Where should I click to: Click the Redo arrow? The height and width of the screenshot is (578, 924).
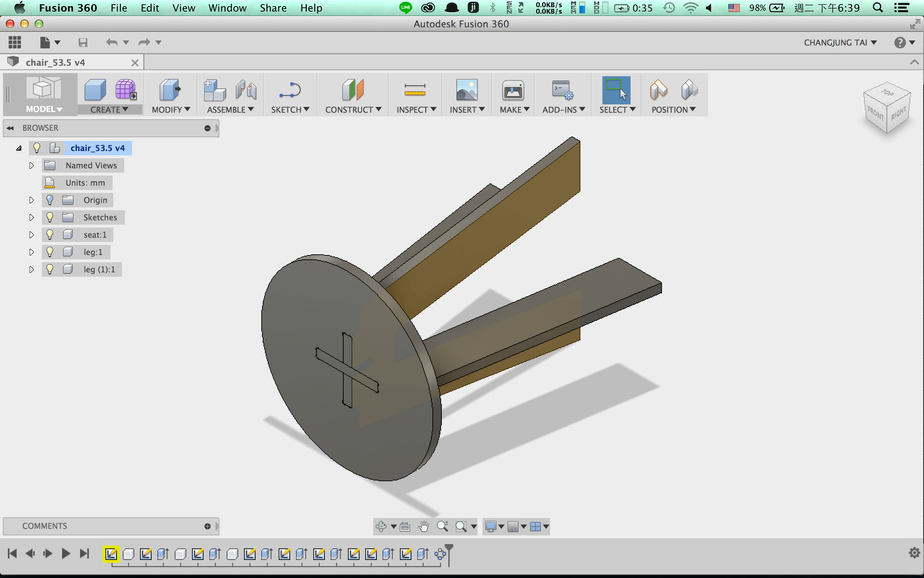pos(144,42)
